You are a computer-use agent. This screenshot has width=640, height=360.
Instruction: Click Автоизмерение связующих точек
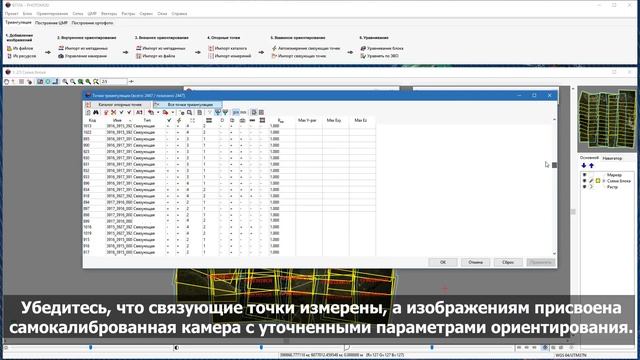tap(306, 48)
